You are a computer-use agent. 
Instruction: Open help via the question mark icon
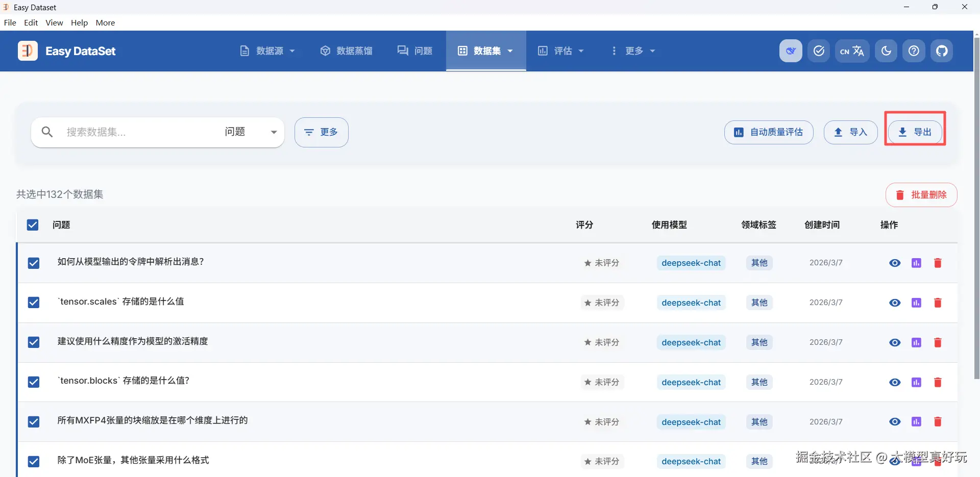[x=914, y=51]
